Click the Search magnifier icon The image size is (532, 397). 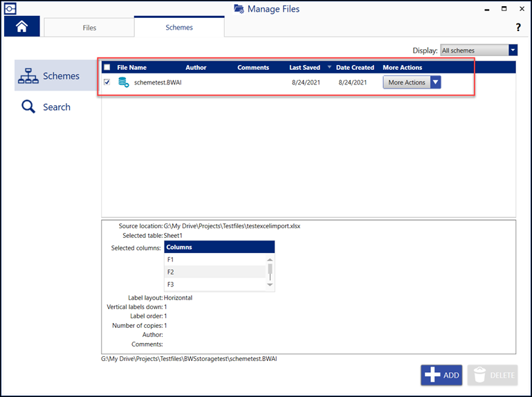pos(28,107)
